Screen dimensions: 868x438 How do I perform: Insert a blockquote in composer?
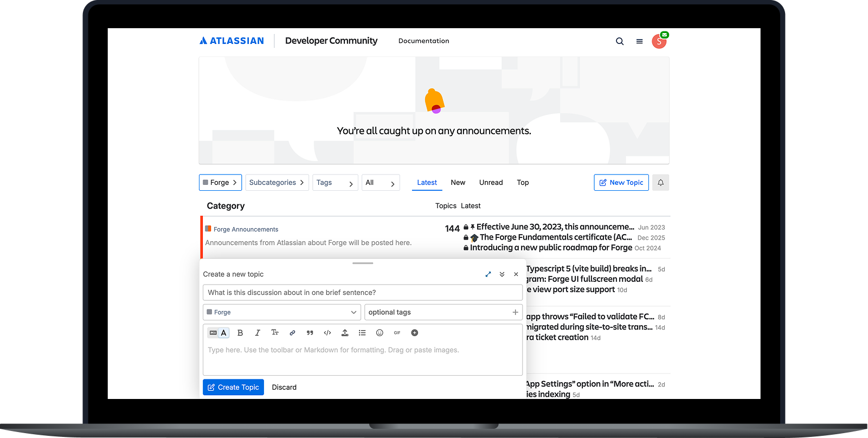[310, 333]
